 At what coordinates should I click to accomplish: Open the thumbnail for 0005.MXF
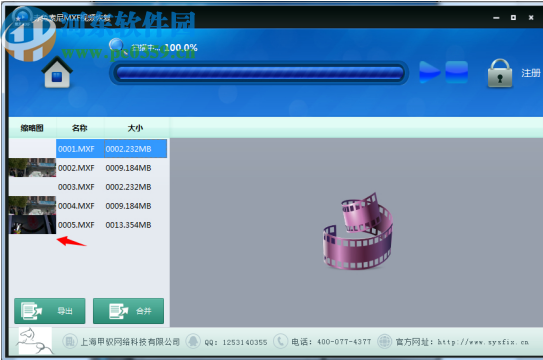32,225
